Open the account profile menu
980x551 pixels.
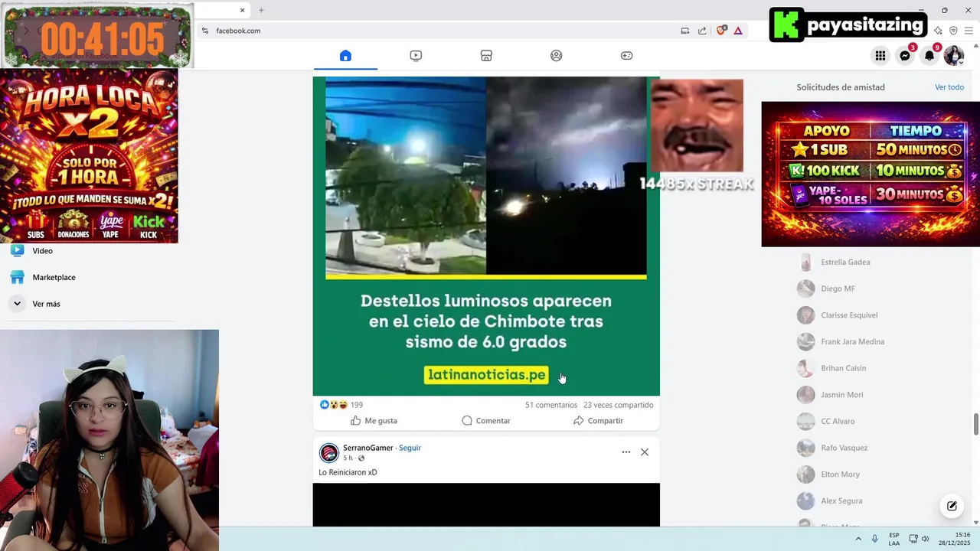click(x=954, y=56)
